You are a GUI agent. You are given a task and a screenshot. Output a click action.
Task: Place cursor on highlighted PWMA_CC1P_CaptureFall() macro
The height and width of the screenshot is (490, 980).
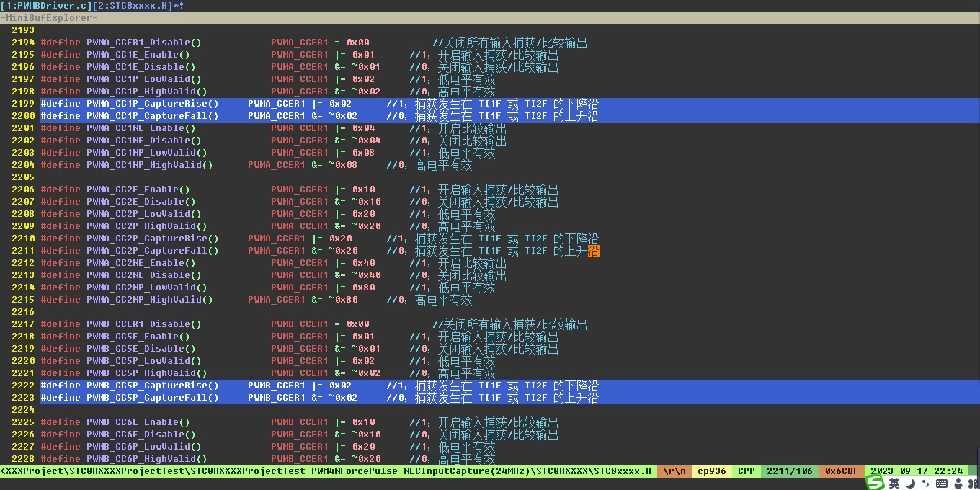point(153,116)
